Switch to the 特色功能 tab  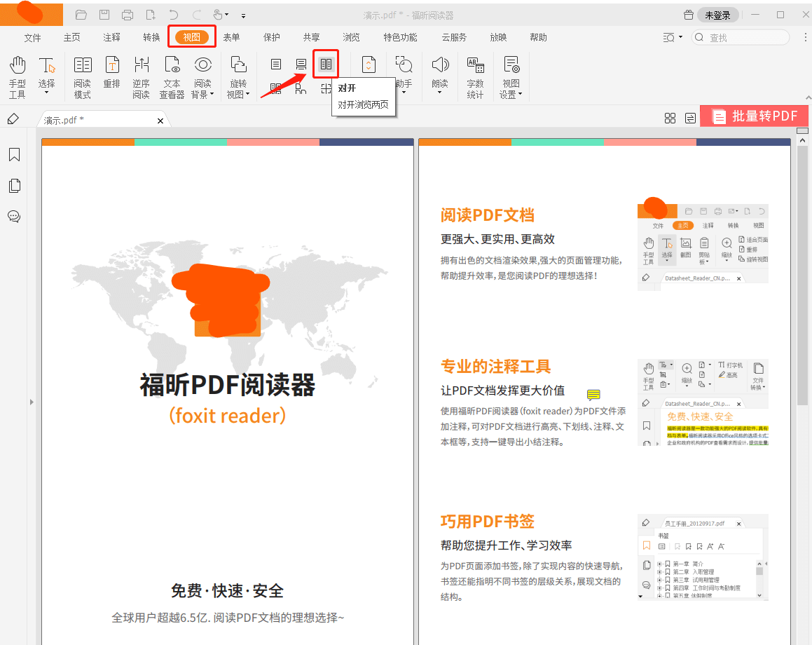tap(400, 37)
